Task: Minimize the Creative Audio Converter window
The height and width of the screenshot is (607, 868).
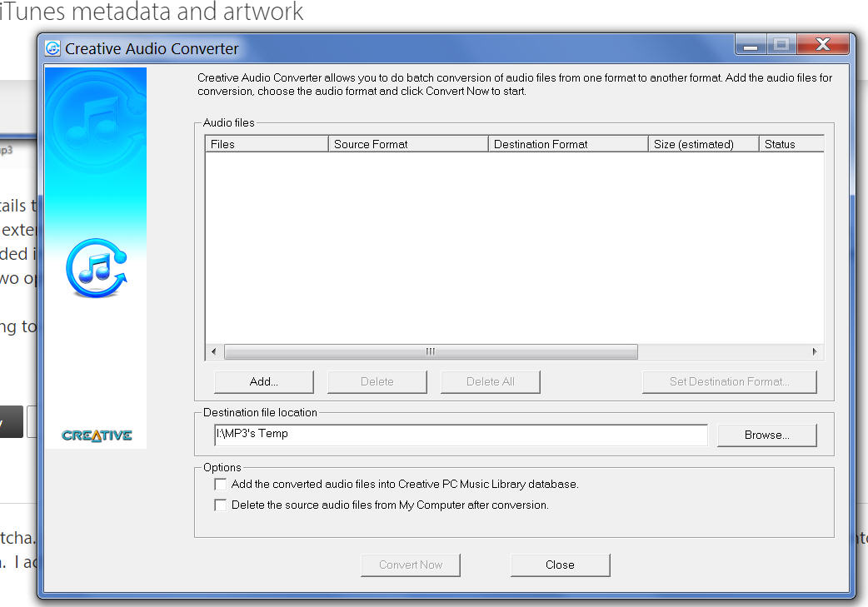Action: [x=751, y=45]
